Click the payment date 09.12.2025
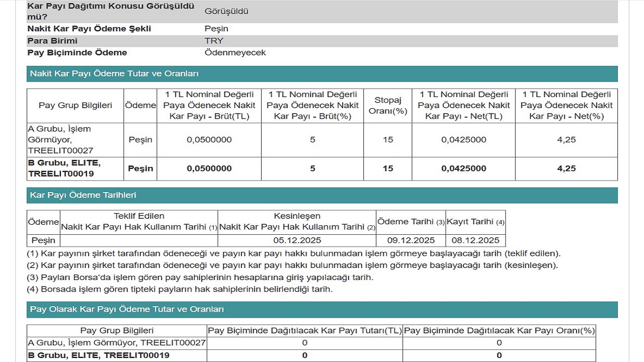Image resolution: width=644 pixels, height=362 pixels. point(411,240)
